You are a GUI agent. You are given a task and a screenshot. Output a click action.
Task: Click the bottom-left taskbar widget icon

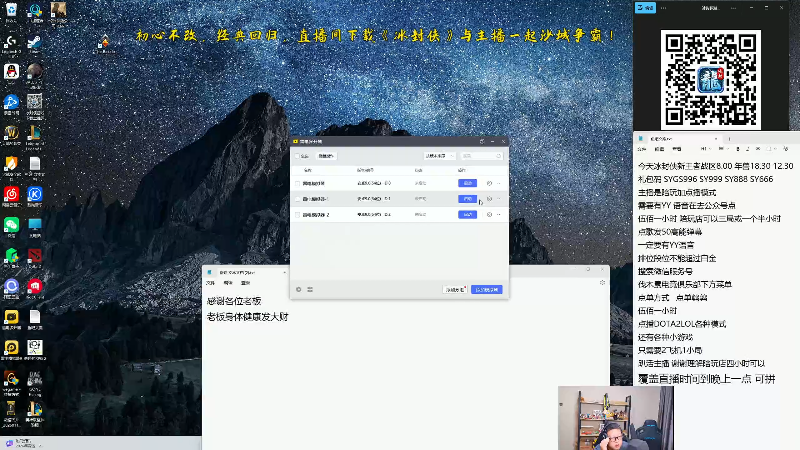tap(9, 443)
